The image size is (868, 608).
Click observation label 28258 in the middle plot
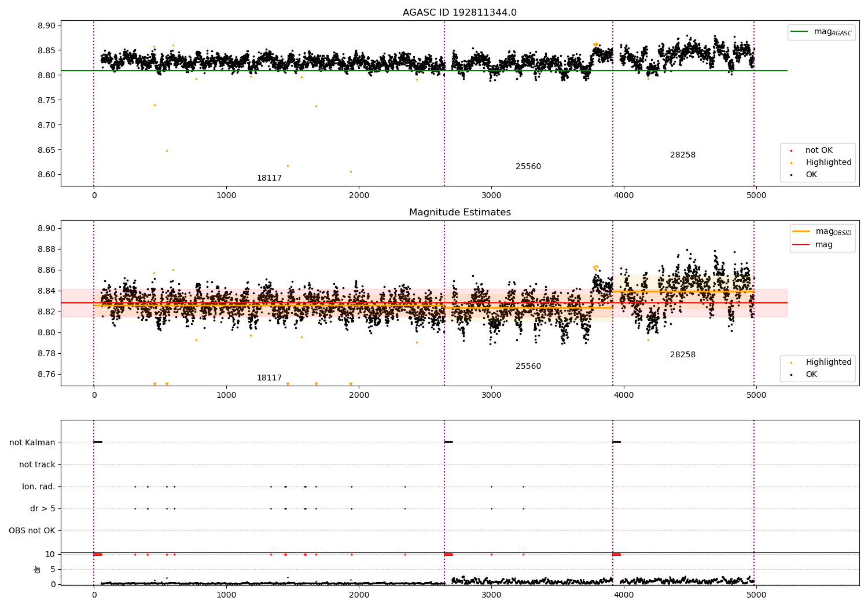click(683, 355)
